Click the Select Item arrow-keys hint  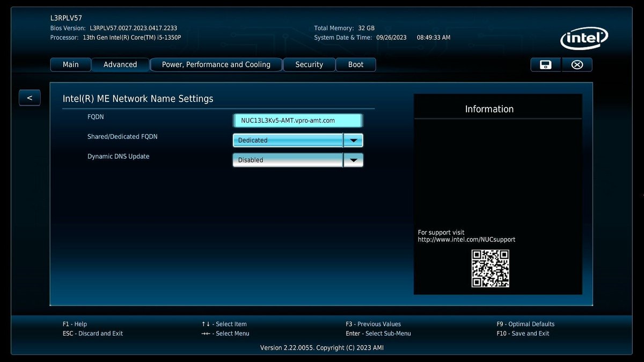(224, 324)
